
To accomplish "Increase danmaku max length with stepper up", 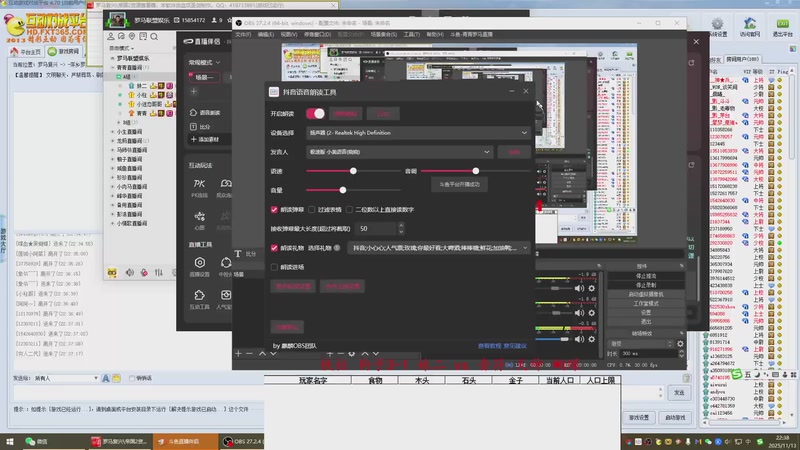I will 401,226.
